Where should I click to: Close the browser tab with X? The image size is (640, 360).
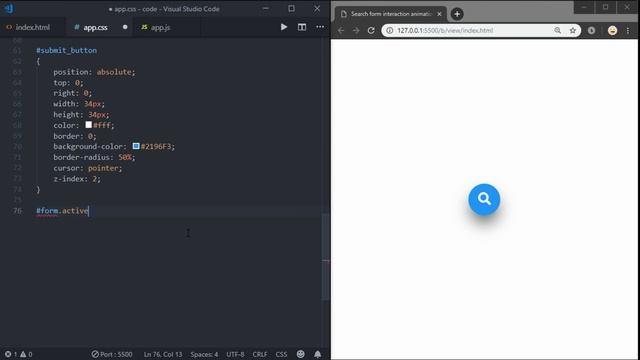(439, 14)
